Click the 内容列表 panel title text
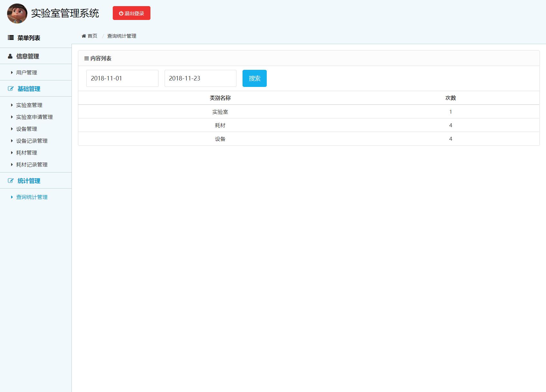Image resolution: width=546 pixels, height=392 pixels. point(101,58)
